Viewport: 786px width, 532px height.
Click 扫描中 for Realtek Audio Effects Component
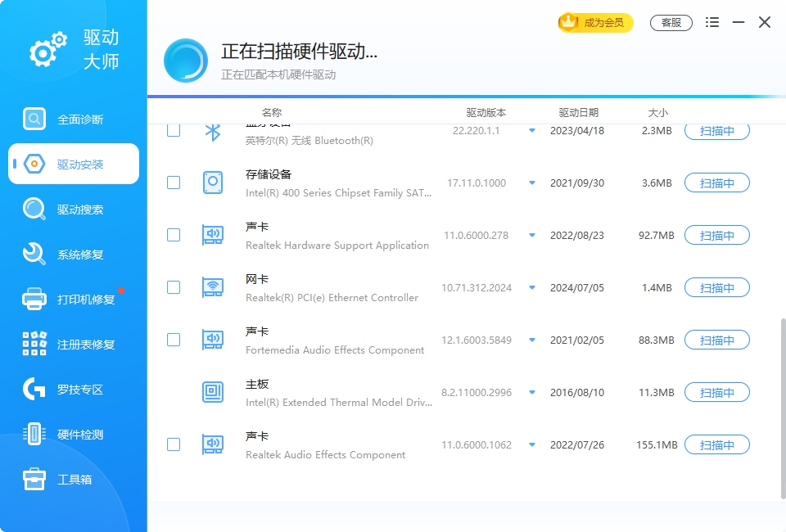717,444
